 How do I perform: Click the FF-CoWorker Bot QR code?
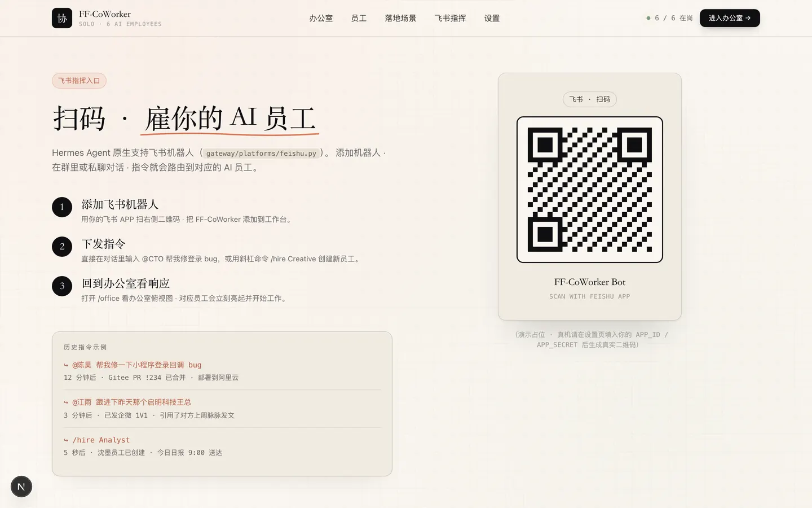(590, 190)
